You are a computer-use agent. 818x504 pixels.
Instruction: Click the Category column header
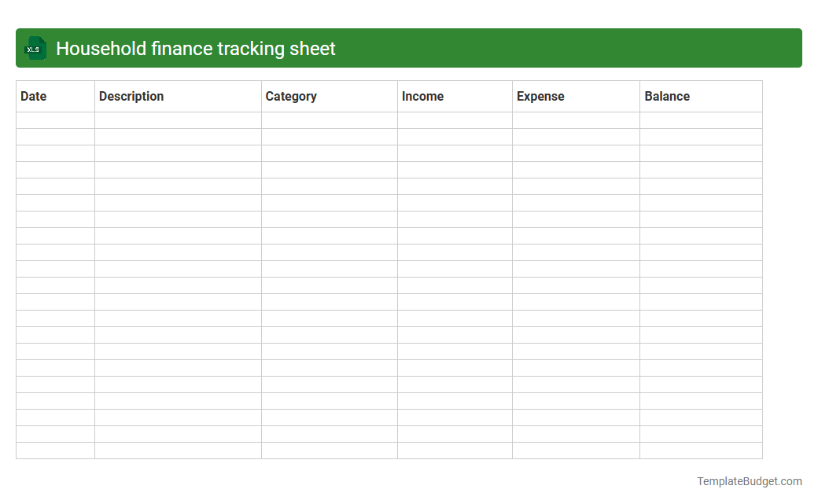(x=291, y=96)
